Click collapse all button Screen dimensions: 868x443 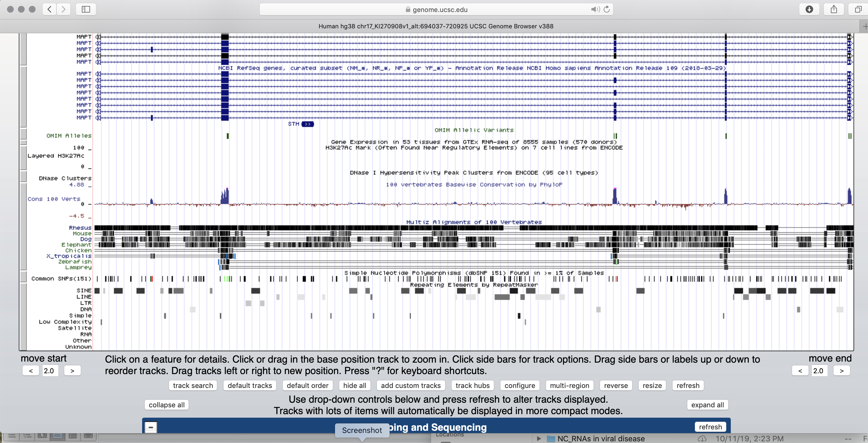(166, 405)
